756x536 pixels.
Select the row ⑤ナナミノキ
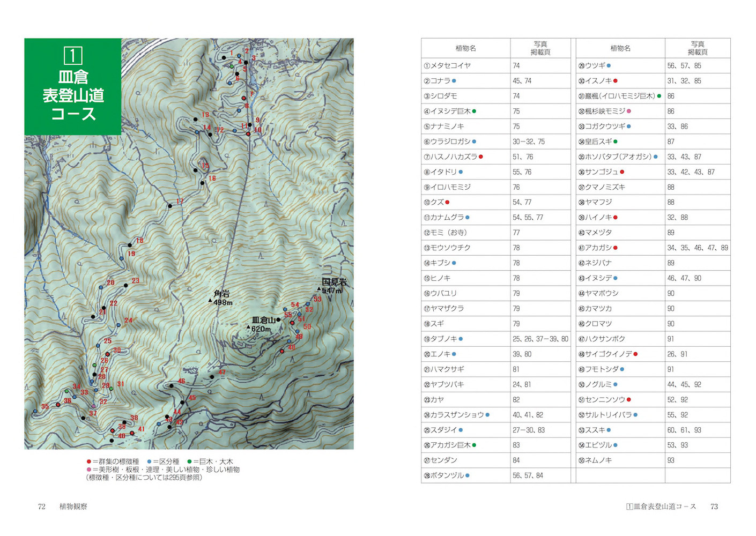pyautogui.click(x=496, y=126)
